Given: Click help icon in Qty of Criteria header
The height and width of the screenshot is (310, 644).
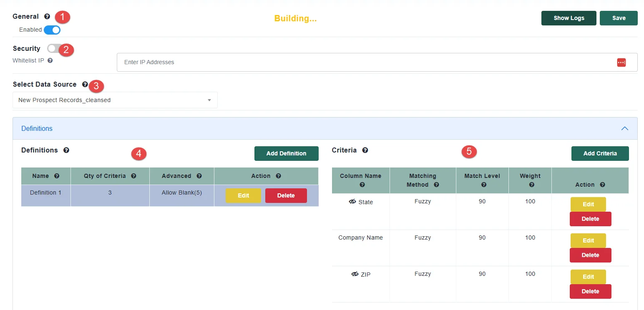Looking at the screenshot, I should coord(133,176).
